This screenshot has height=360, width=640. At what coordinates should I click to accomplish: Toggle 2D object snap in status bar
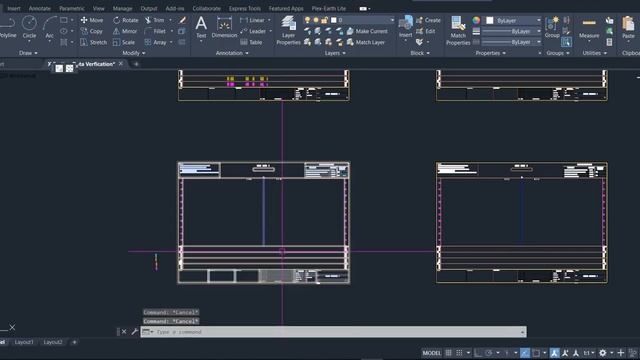(536, 353)
